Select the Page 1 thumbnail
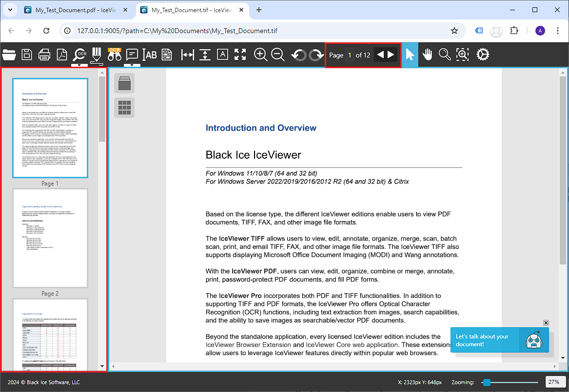569x392 pixels. [50, 128]
